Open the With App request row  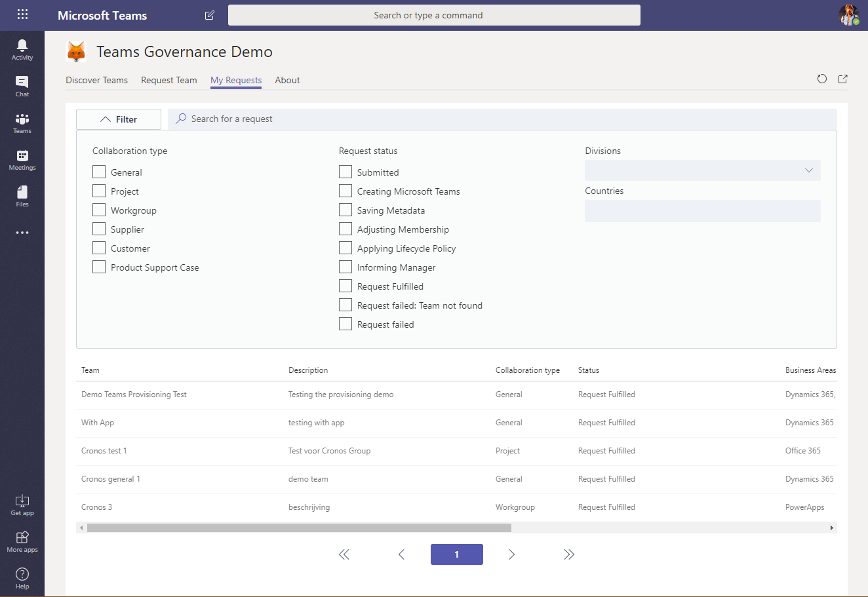pyautogui.click(x=456, y=423)
